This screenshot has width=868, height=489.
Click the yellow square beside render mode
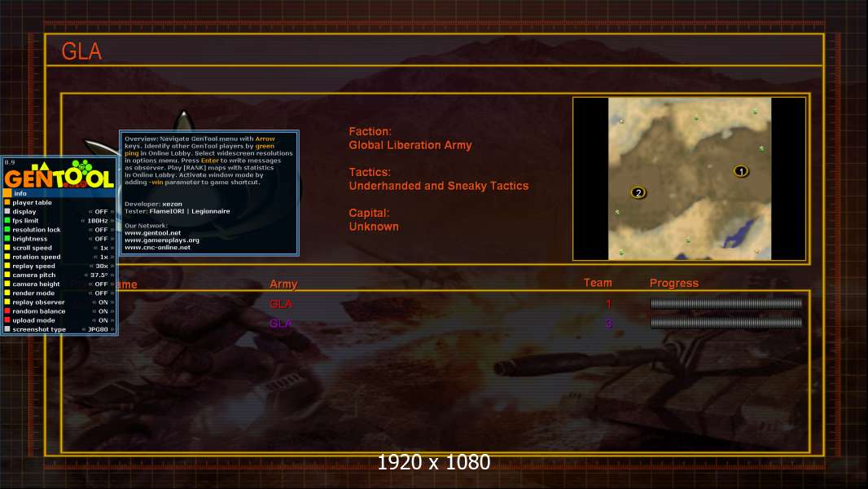[x=7, y=293]
